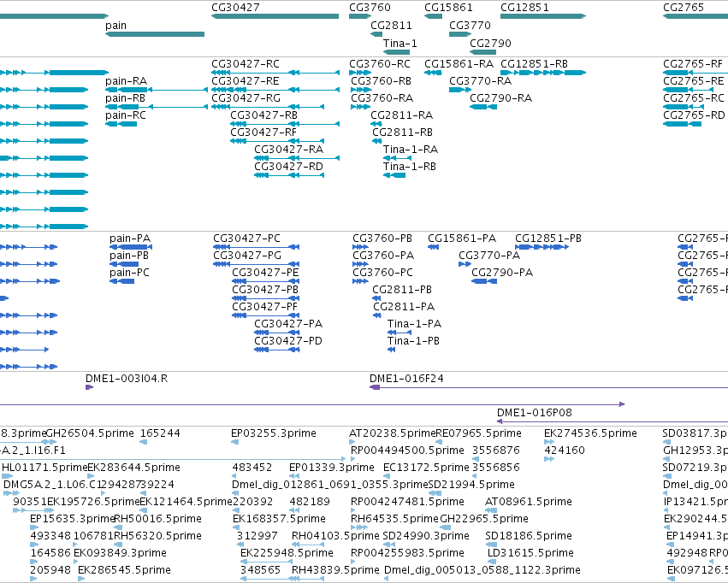Select EST EP03255.3prime

274,433
